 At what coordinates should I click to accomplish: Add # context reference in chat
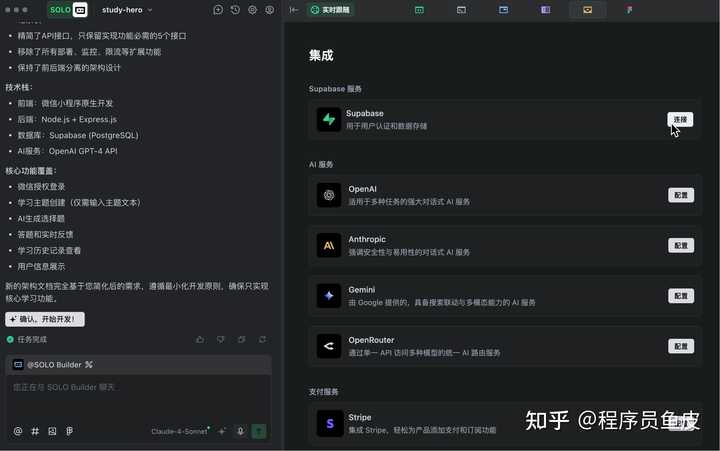pyautogui.click(x=35, y=431)
